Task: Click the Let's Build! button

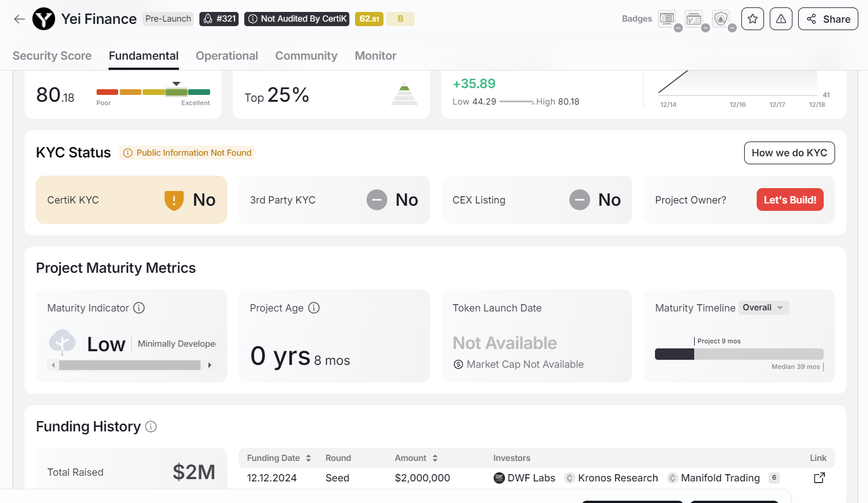Action: tap(790, 199)
